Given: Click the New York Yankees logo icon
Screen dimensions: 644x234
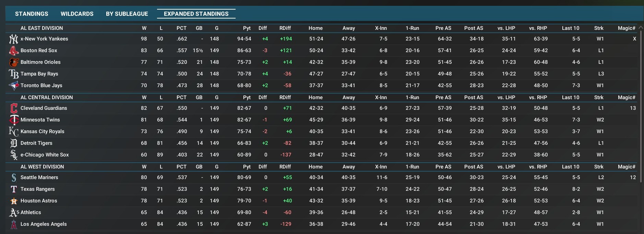Looking at the screenshot, I should [x=13, y=39].
